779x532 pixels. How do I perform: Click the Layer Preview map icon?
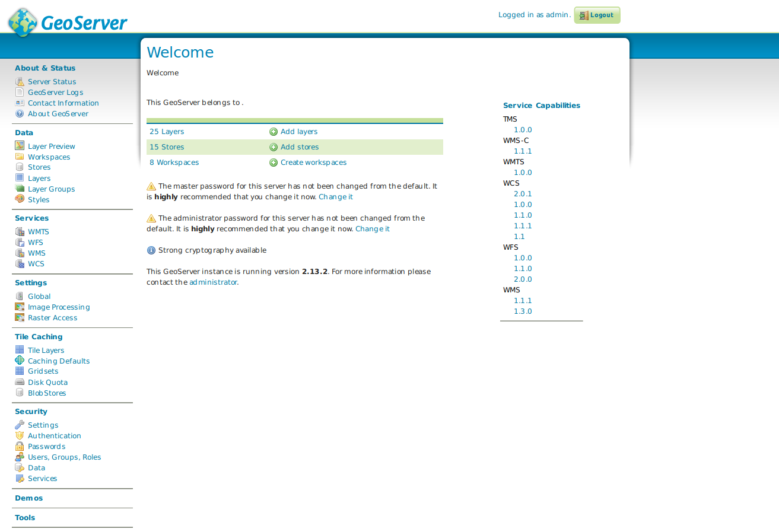tap(20, 146)
